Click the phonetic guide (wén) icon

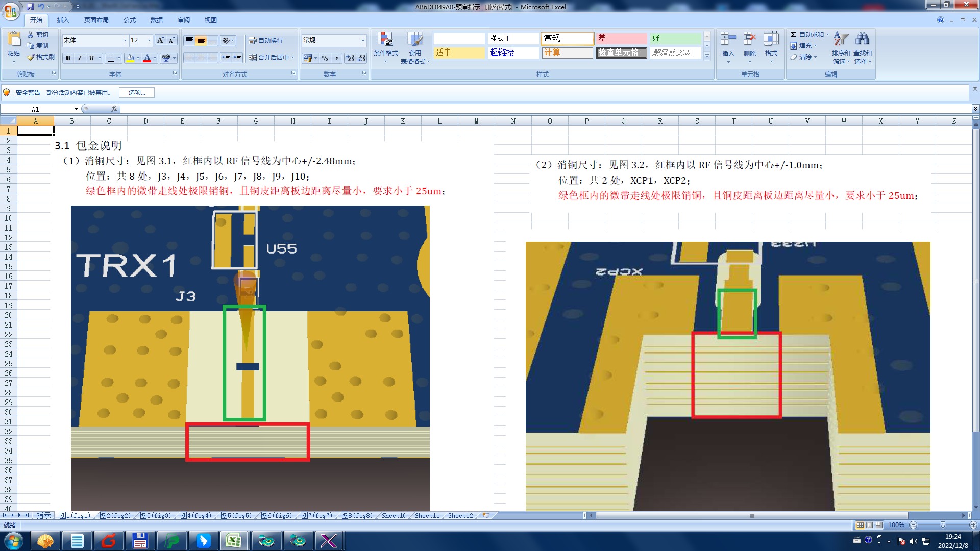tap(166, 58)
